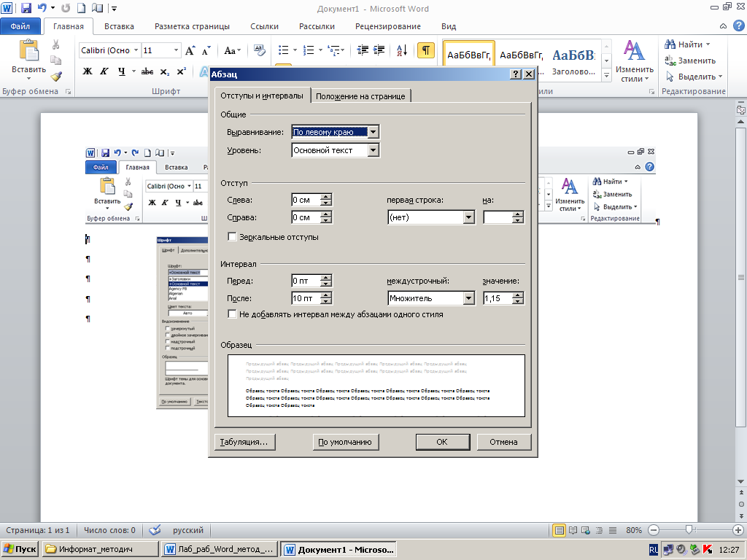Switch to the Вставка ribbon tab
The image size is (747, 560).
tap(119, 27)
